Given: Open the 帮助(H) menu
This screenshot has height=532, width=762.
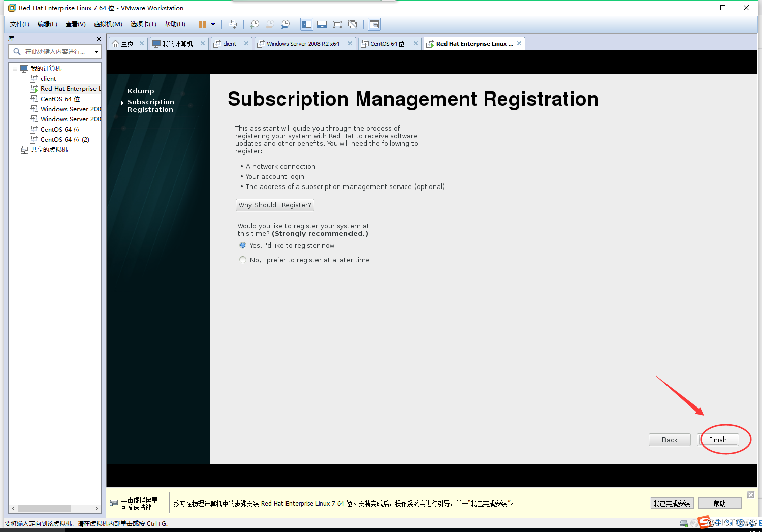Looking at the screenshot, I should click(175, 24).
